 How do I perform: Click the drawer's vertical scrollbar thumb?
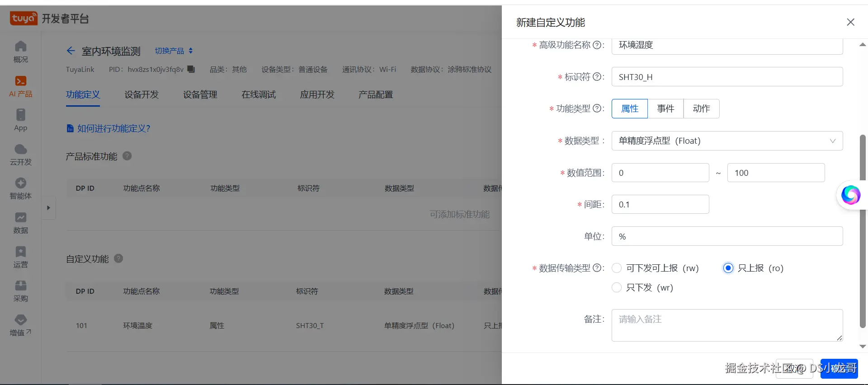pyautogui.click(x=863, y=230)
